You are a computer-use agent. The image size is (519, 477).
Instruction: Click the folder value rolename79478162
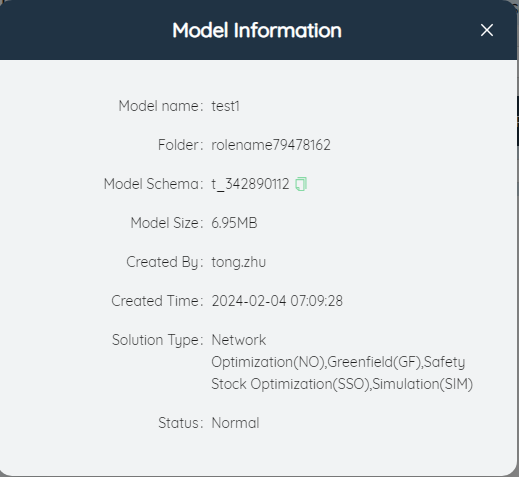(271, 145)
